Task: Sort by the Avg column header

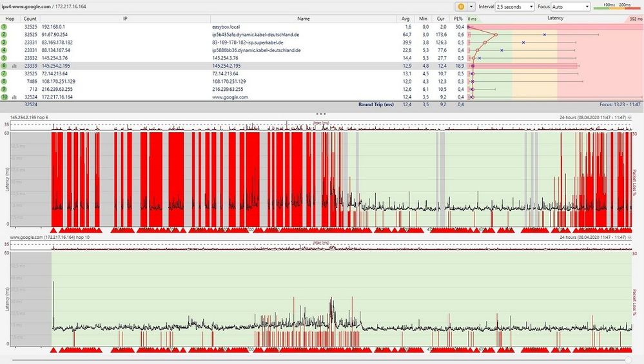Action: pyautogui.click(x=405, y=19)
